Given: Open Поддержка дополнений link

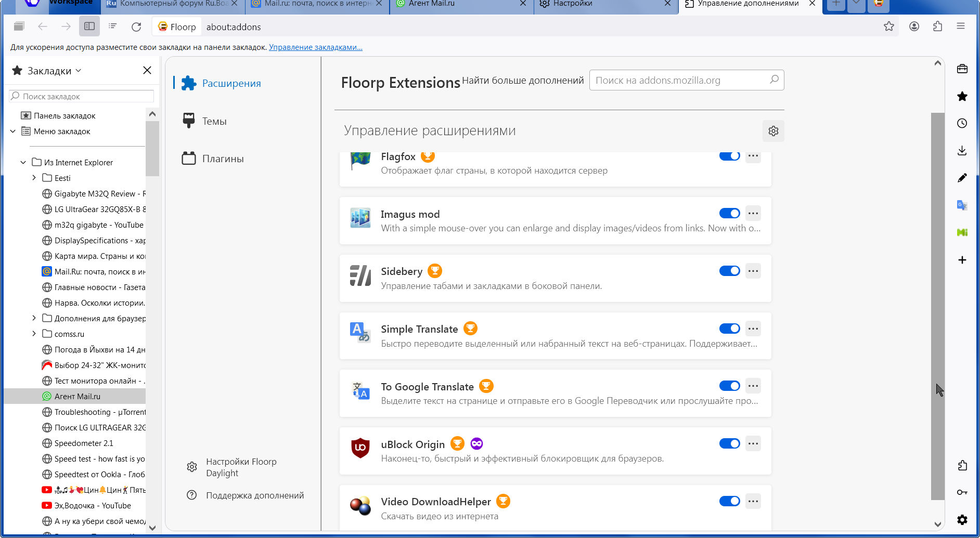Looking at the screenshot, I should [x=245, y=495].
